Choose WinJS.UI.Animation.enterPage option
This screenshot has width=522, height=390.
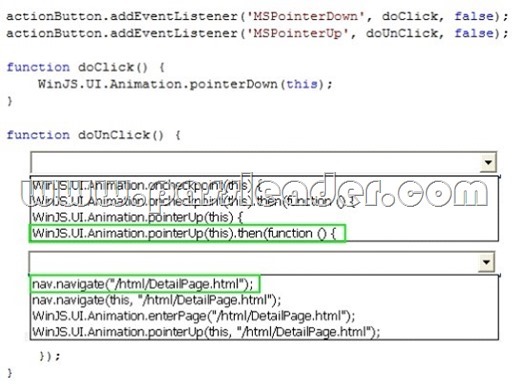click(x=194, y=315)
